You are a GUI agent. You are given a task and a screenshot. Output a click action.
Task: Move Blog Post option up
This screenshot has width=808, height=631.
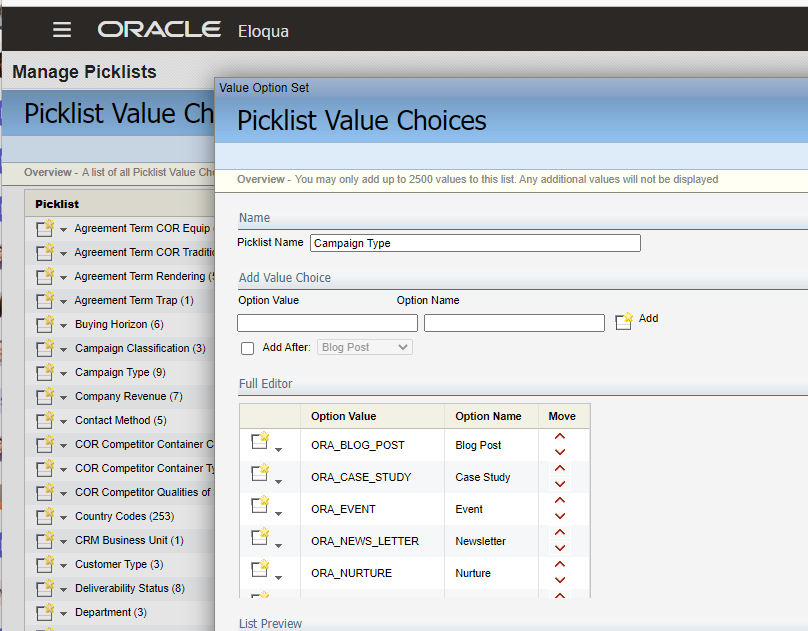(x=560, y=436)
